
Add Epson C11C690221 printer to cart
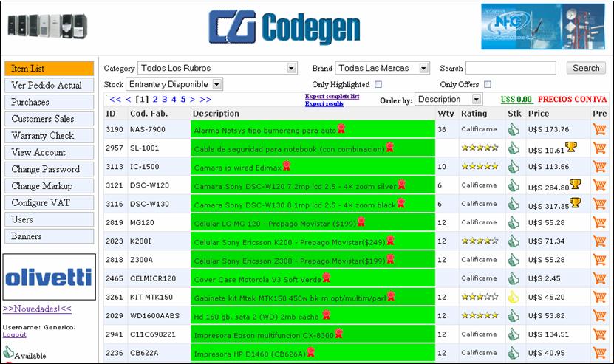599,334
